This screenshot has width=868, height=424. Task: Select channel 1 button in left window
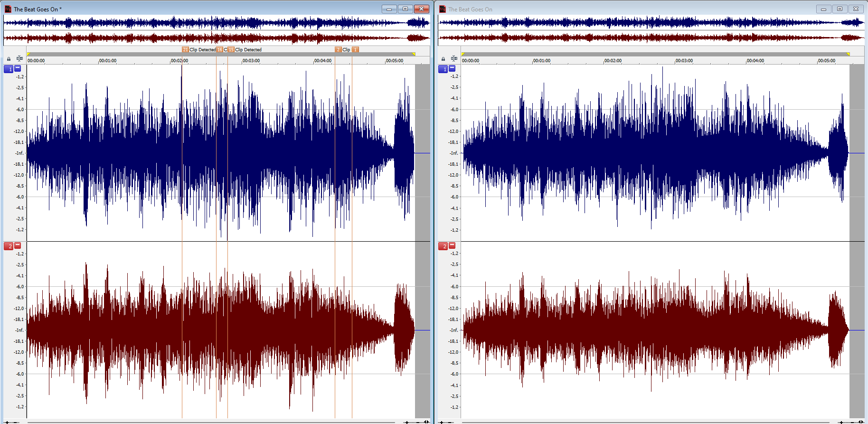pyautogui.click(x=9, y=69)
